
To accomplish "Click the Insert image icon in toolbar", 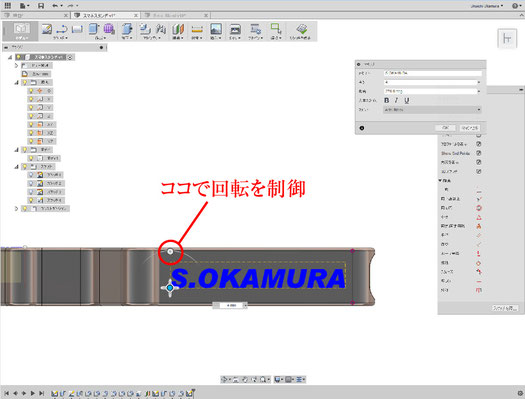I will click(x=216, y=29).
